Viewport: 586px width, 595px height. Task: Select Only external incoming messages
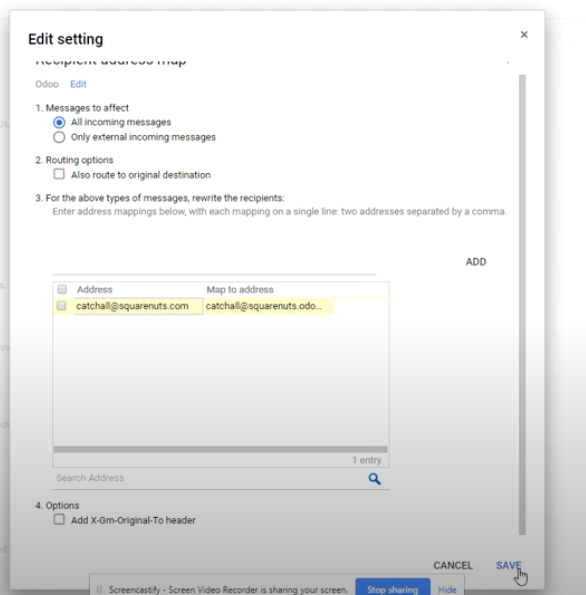pos(59,137)
